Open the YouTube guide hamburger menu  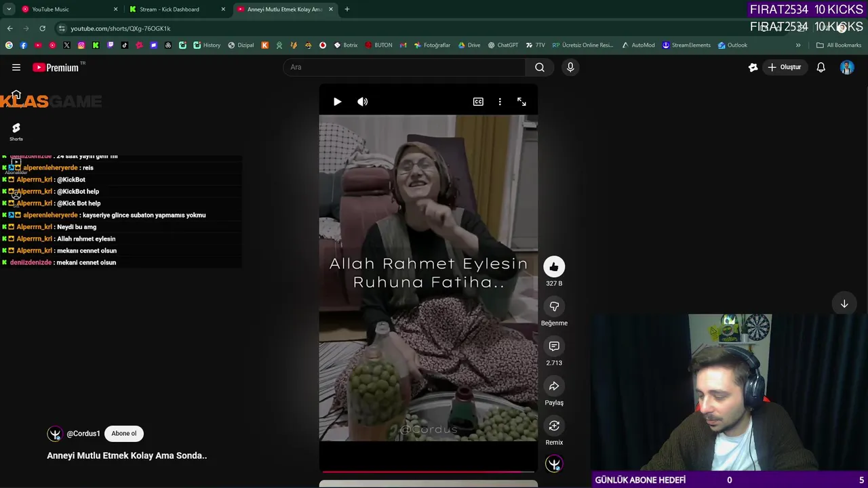click(x=16, y=67)
